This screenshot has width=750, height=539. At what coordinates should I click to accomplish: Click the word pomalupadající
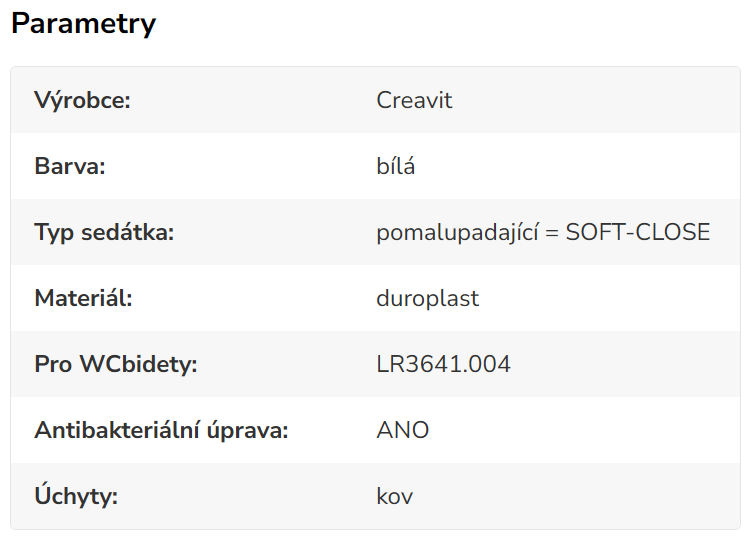(x=457, y=233)
